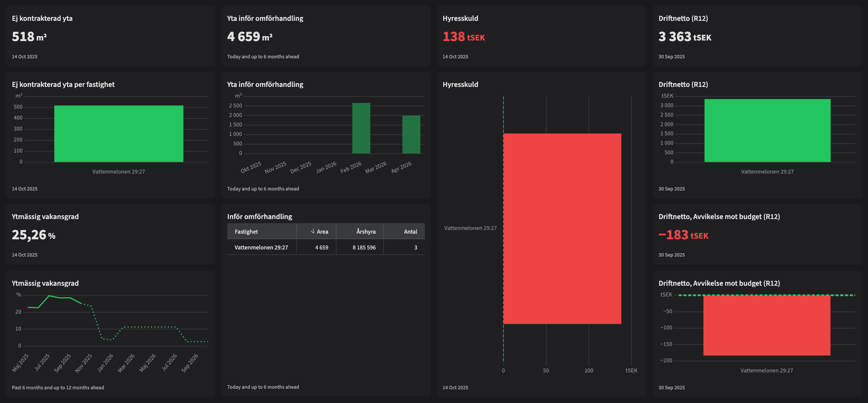Select Vattenmelonen 29:27 table row cell
This screenshot has width=868, height=403.
pos(261,247)
